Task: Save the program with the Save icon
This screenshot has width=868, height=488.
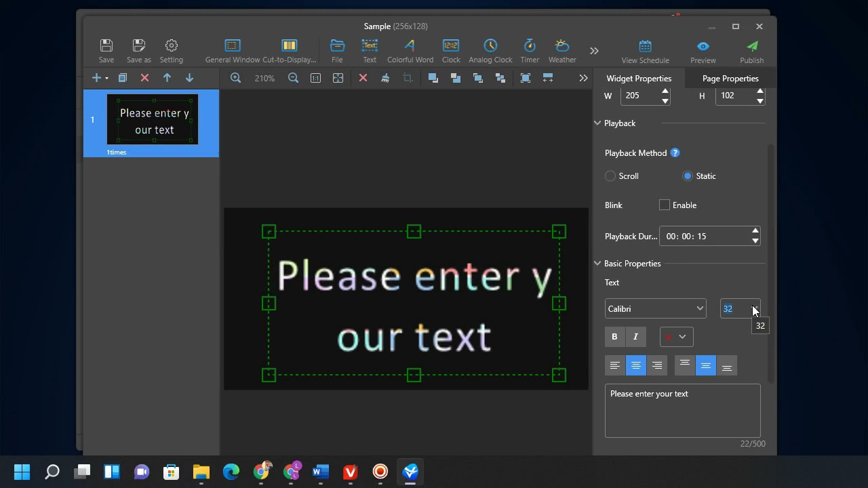Action: [106, 51]
